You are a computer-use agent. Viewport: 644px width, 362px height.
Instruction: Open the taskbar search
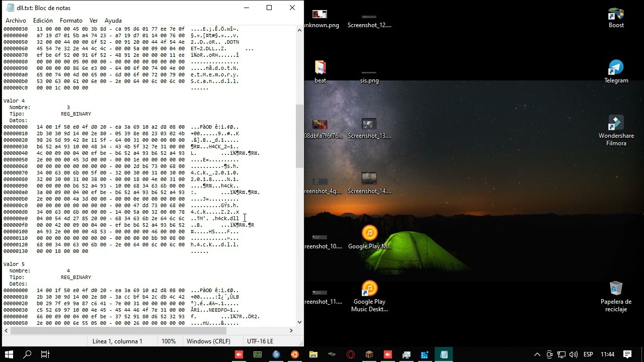click(28, 354)
